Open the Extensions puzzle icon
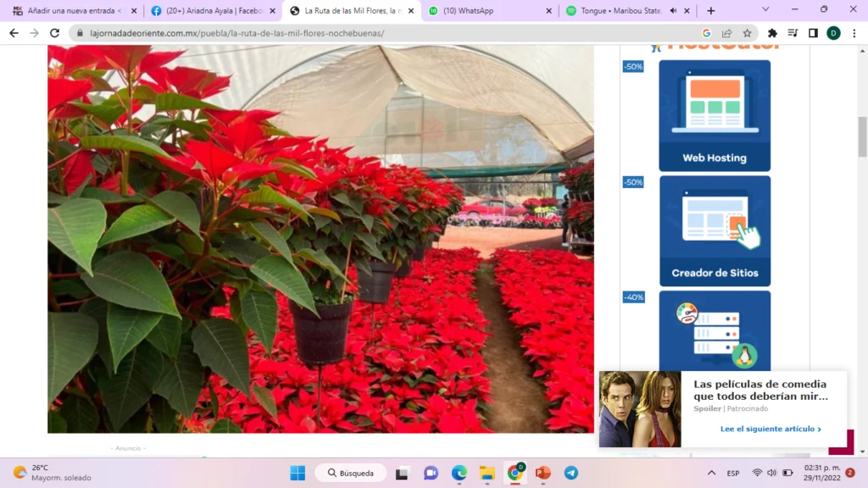This screenshot has width=868, height=488. (x=772, y=33)
